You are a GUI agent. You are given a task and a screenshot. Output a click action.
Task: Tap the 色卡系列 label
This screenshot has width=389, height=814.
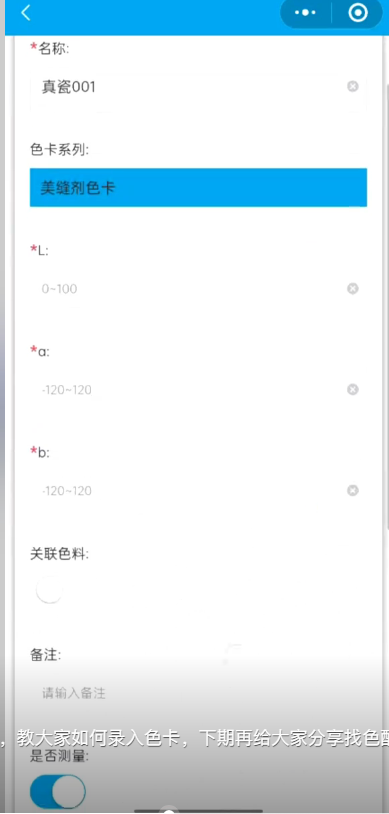(x=60, y=150)
